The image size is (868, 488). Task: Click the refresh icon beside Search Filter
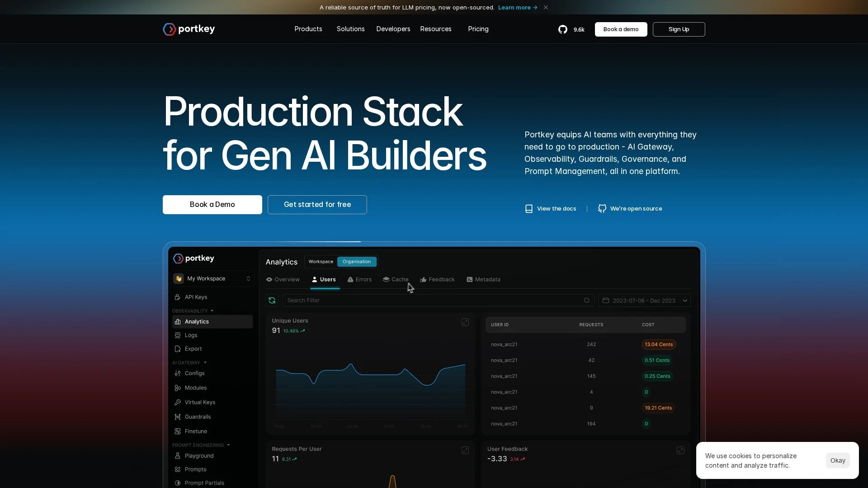click(272, 300)
